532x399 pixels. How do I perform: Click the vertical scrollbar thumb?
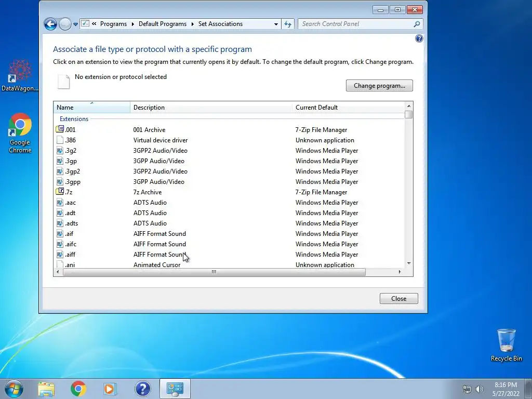408,115
